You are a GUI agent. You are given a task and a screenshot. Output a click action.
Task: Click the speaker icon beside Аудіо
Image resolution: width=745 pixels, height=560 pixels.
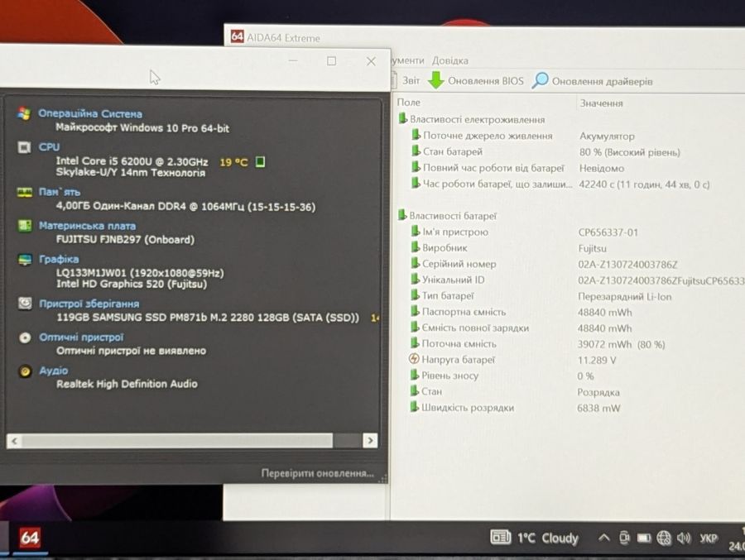pos(25,371)
